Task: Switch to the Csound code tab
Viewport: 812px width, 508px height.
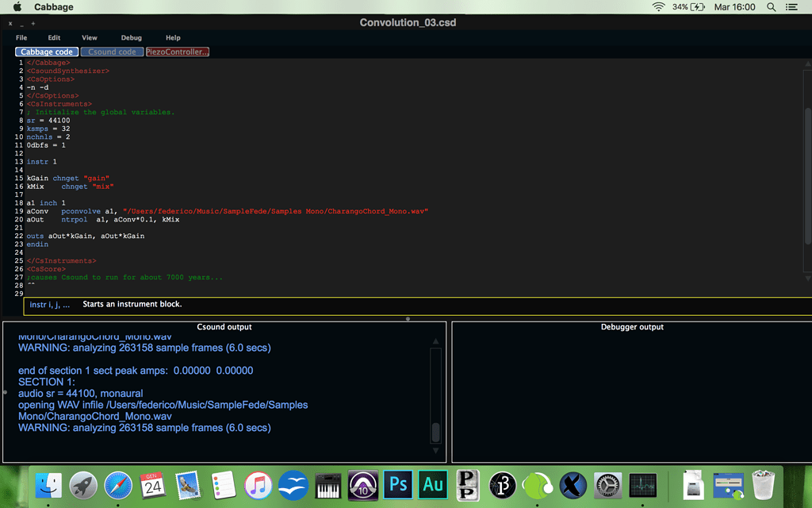Action: pos(112,52)
